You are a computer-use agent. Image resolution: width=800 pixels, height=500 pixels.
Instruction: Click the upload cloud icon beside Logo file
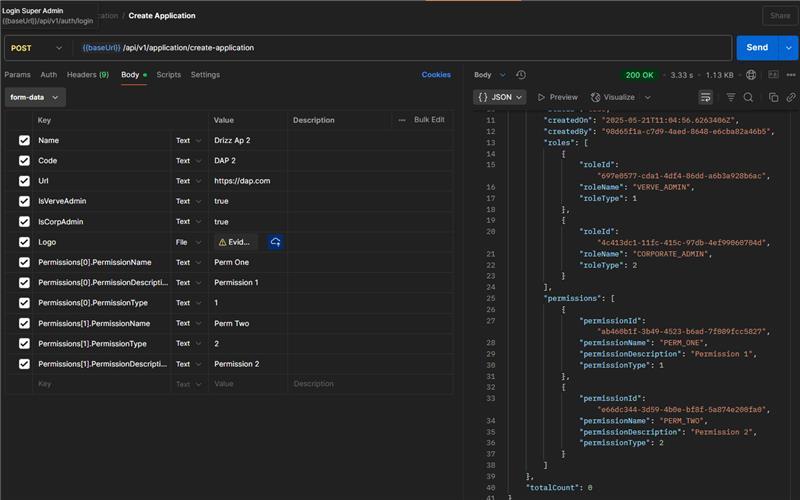coord(275,242)
